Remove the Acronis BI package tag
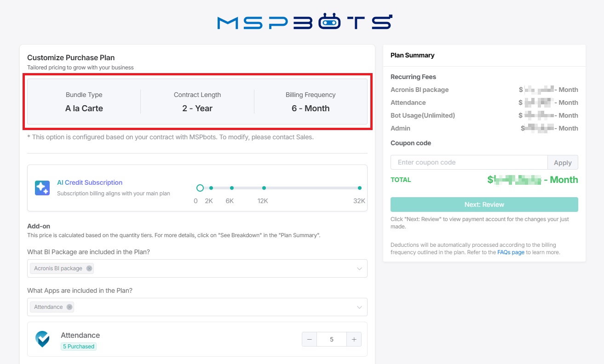 coord(89,268)
